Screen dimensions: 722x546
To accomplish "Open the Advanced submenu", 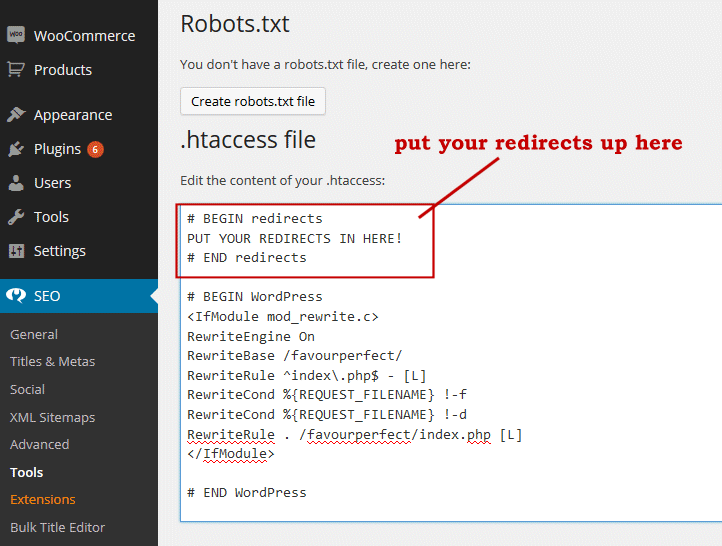I will coord(40,444).
